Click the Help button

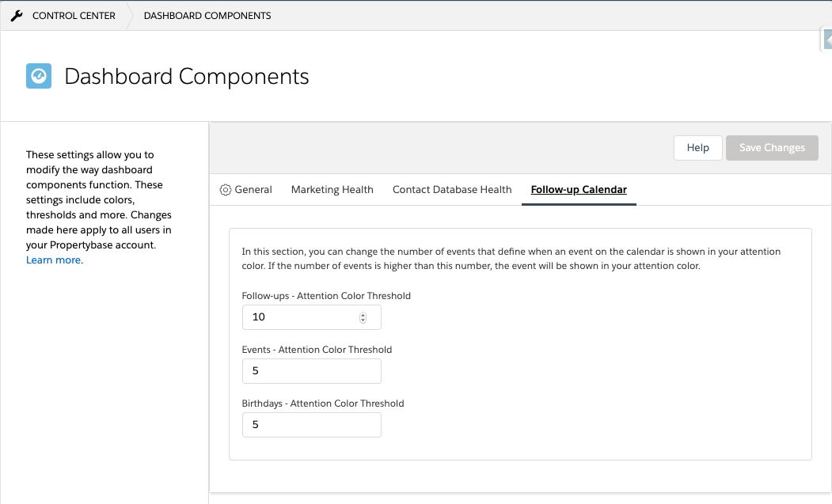click(x=697, y=147)
